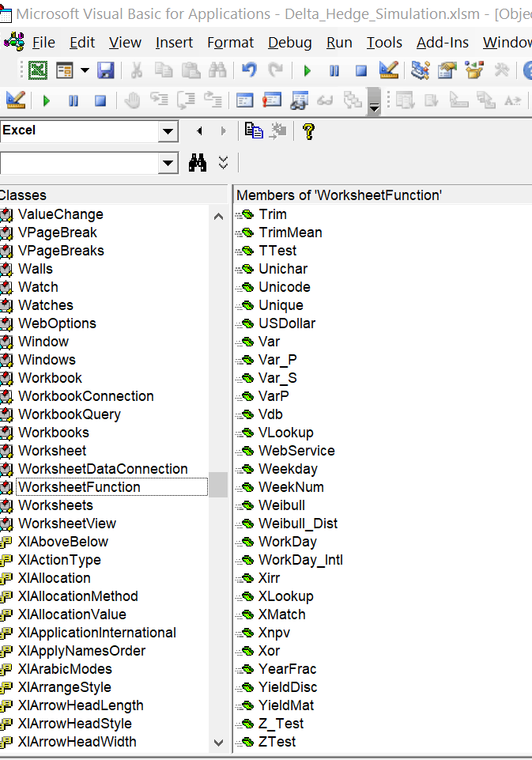Click the Step Into icon
Image resolution: width=532 pixels, height=760 pixels.
[x=159, y=100]
